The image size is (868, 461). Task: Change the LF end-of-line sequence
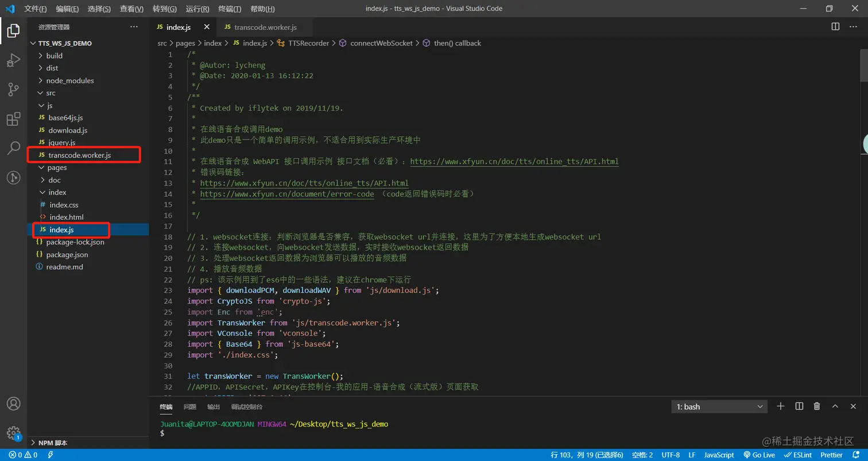tap(692, 455)
